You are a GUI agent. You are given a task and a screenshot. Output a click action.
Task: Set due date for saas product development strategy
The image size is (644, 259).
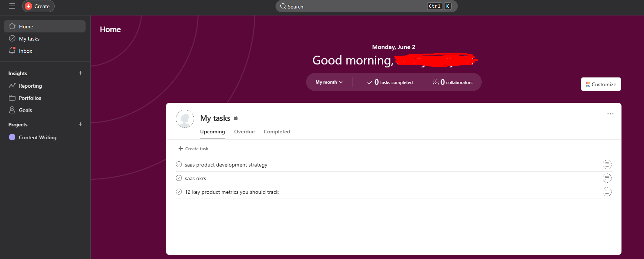(607, 164)
